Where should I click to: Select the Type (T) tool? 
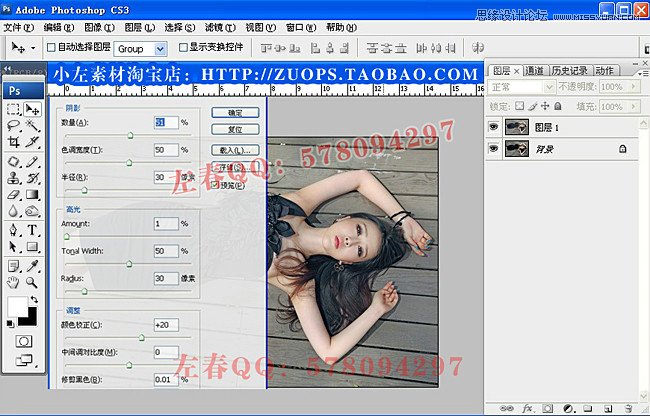33,229
